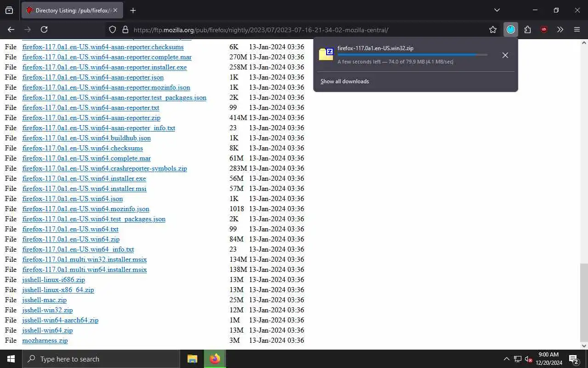Image resolution: width=588 pixels, height=368 pixels.
Task: Click Firefox icon on taskbar
Action: [215, 359]
